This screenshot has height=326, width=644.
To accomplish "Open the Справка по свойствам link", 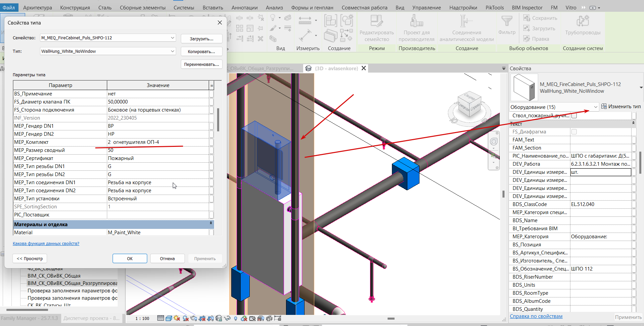I will (536, 316).
